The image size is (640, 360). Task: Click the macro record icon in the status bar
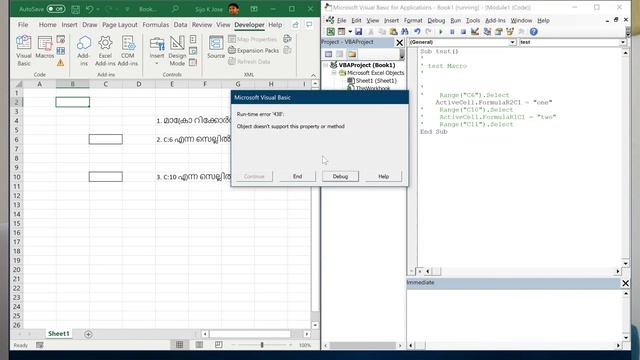click(x=40, y=345)
